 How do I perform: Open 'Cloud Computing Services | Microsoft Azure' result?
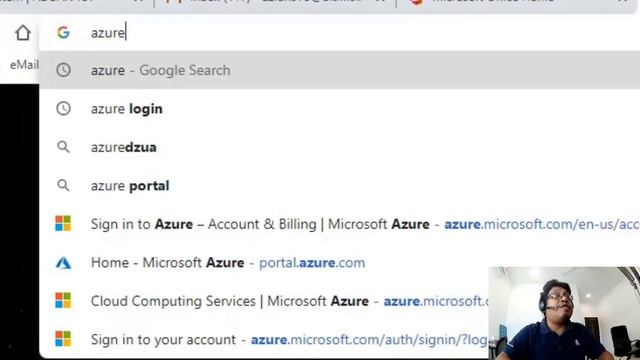264,300
